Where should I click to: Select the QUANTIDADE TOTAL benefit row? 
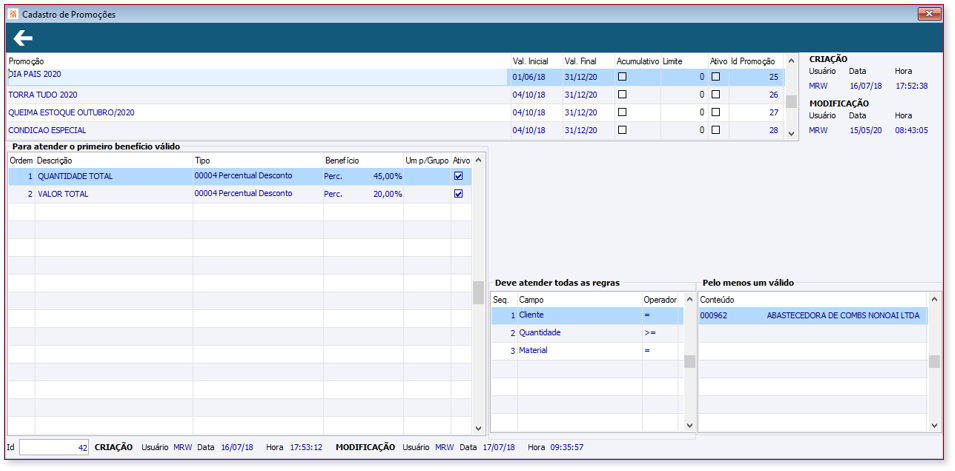pos(239,176)
